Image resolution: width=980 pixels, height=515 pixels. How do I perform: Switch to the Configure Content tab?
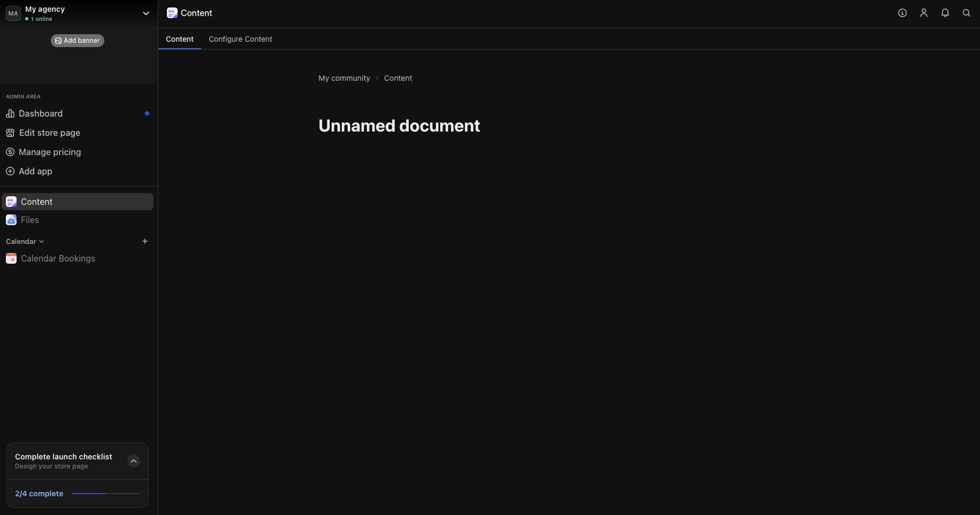240,39
